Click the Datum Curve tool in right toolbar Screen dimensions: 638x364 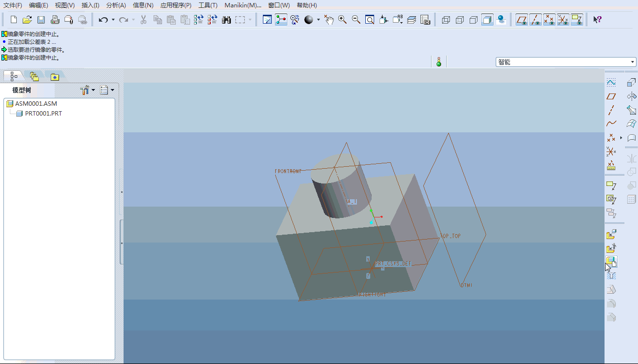tap(611, 124)
